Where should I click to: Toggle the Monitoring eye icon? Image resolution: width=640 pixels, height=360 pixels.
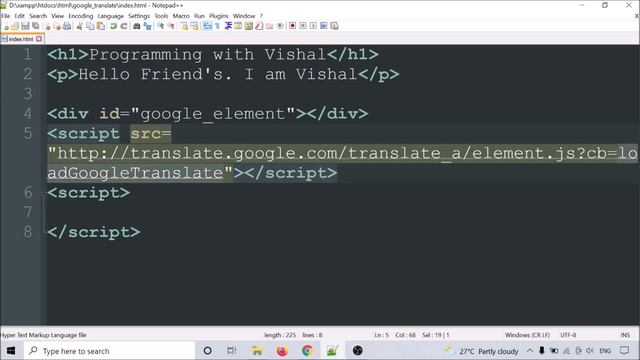tap(280, 26)
